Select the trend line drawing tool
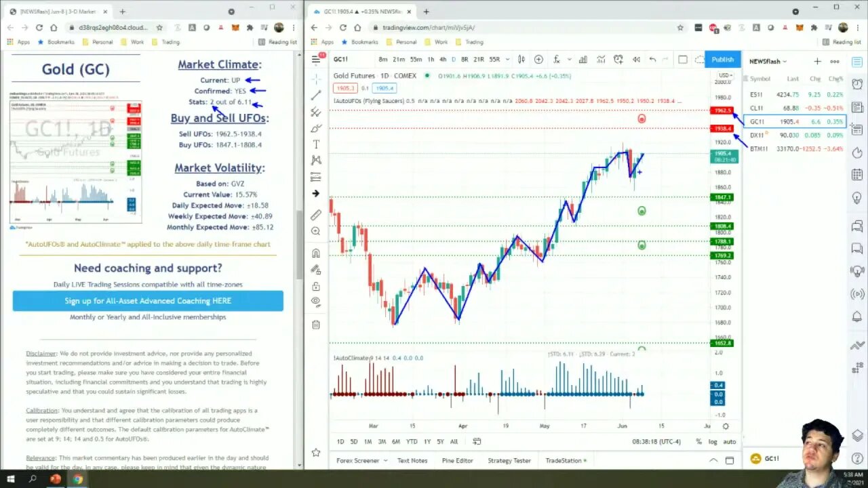Viewport: 868px width, 488px height. [316, 96]
